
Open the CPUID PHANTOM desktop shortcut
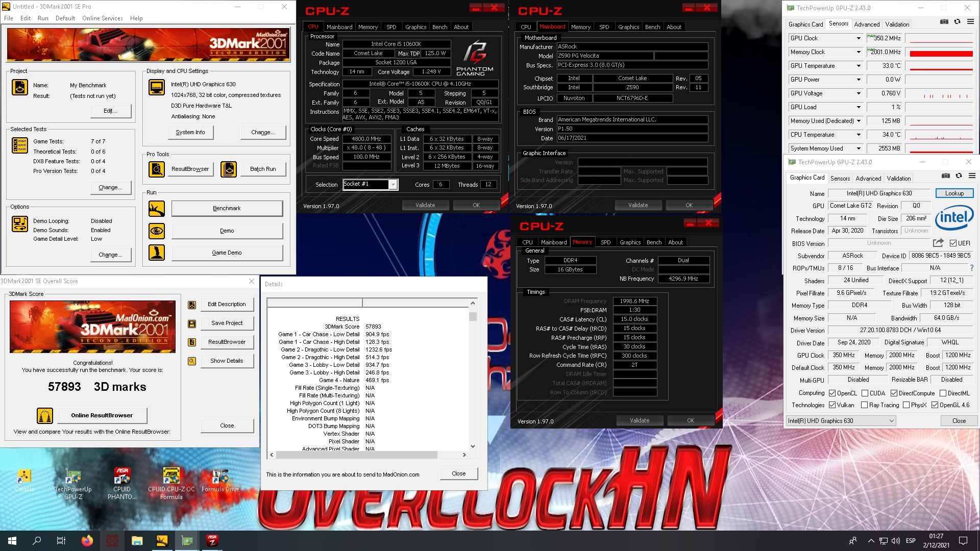pos(122,484)
